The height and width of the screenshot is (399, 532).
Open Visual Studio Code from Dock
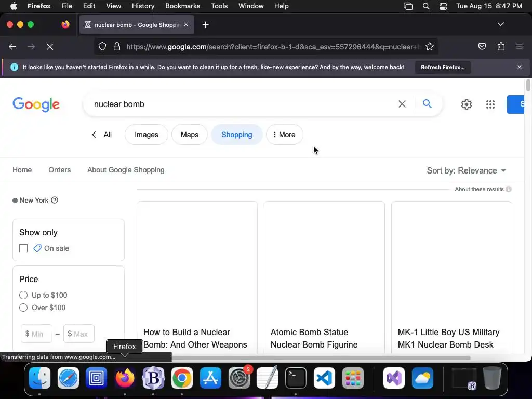pyautogui.click(x=324, y=378)
